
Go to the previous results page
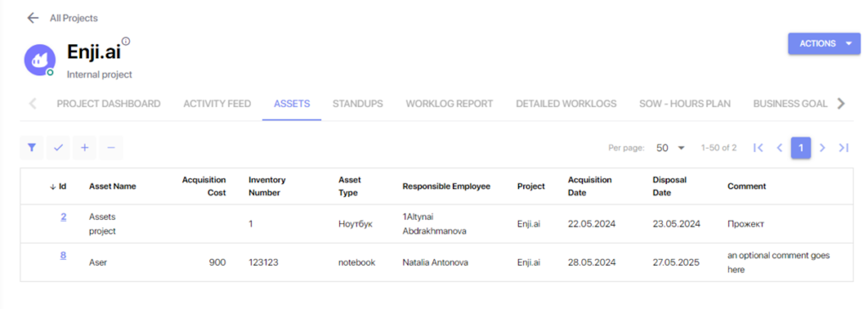(779, 148)
